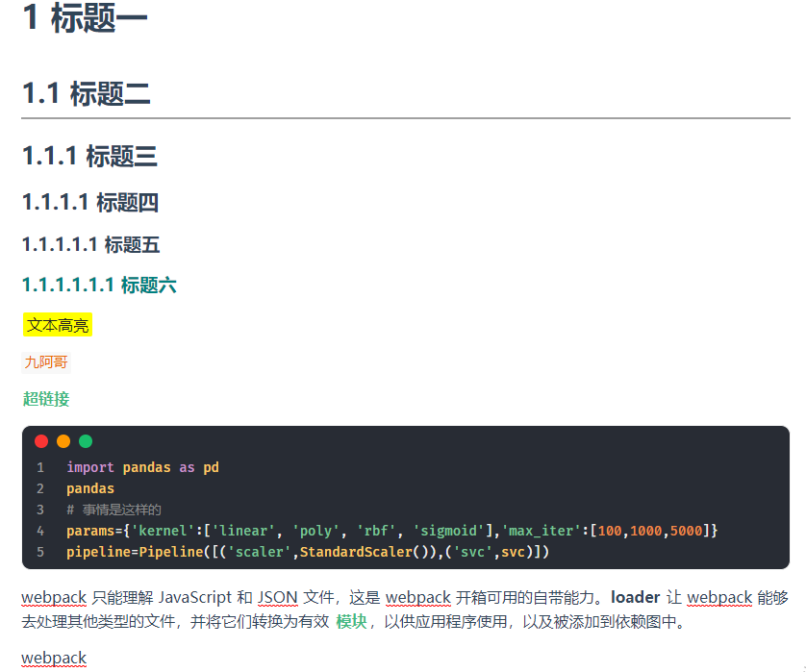Image resolution: width=806 pixels, height=672 pixels.
Task: Click the heading 1.1 标题二
Action: (x=85, y=94)
